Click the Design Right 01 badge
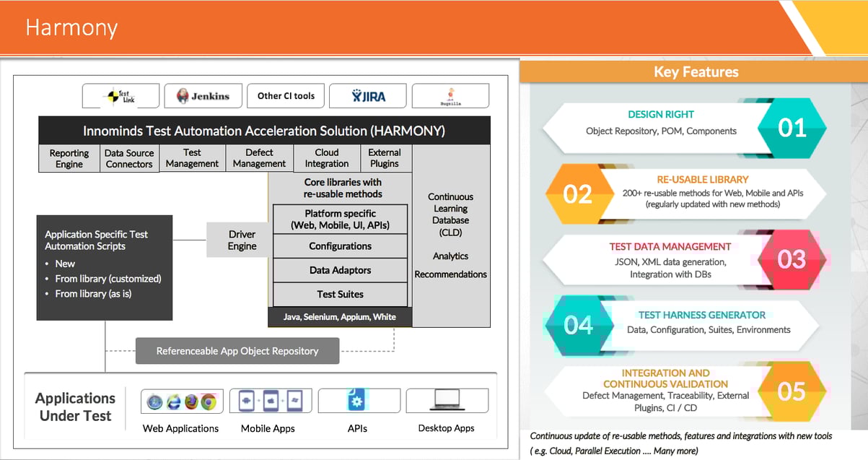 pos(792,129)
